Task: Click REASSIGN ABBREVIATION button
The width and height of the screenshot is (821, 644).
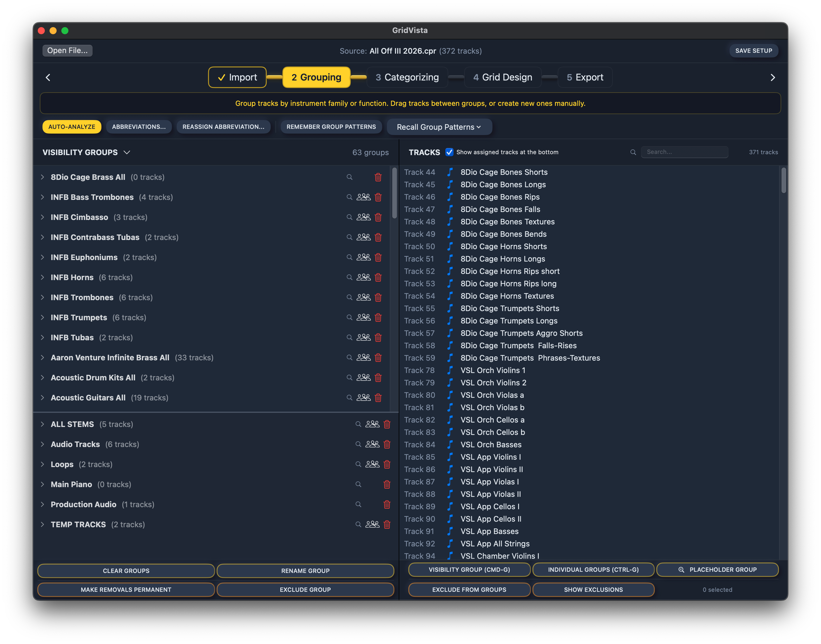Action: [x=223, y=127]
